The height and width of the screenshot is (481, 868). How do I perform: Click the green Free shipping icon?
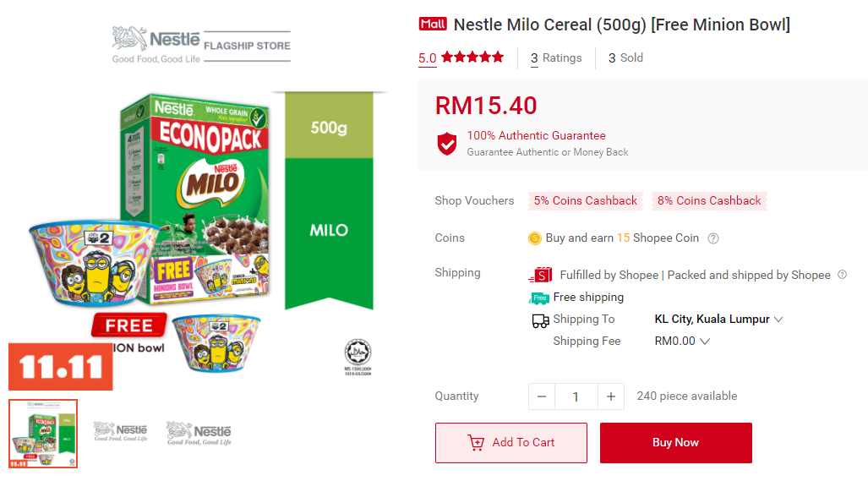[538, 298]
